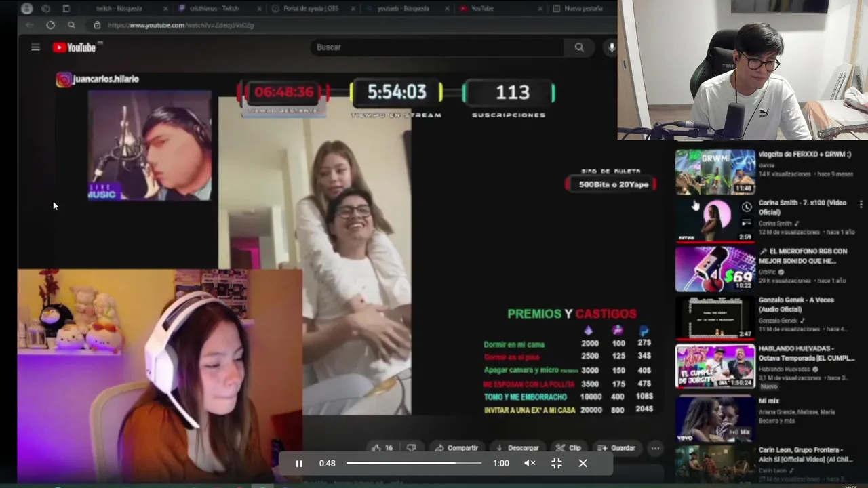Click the 5:54:03 stream time counter
The width and height of the screenshot is (868, 488).
[x=396, y=92]
